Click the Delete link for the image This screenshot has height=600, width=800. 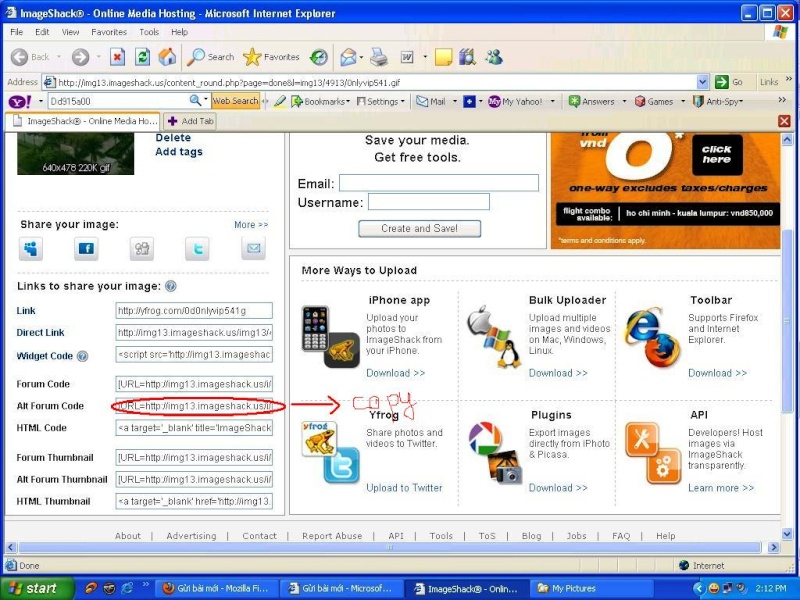pos(173,138)
